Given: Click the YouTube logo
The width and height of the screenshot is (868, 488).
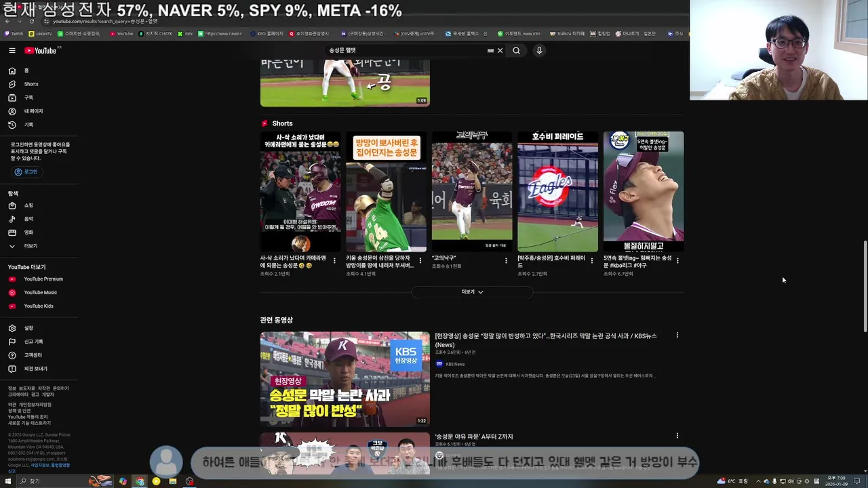Looking at the screenshot, I should point(42,50).
